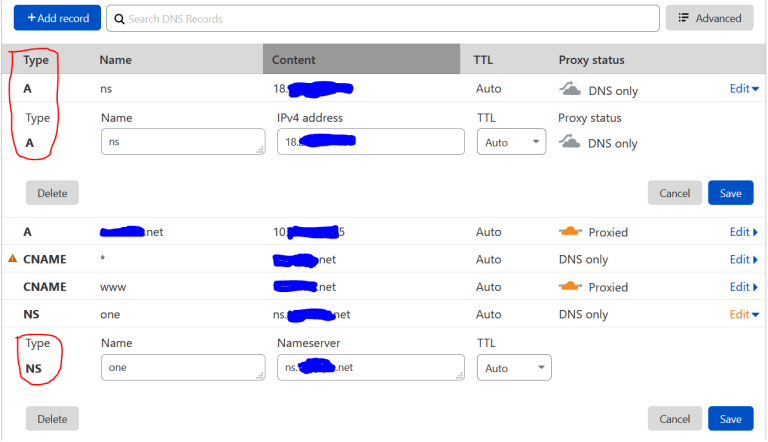The width and height of the screenshot is (768, 442).
Task: Click the orange Proxied cloud for www record
Action: [571, 287]
